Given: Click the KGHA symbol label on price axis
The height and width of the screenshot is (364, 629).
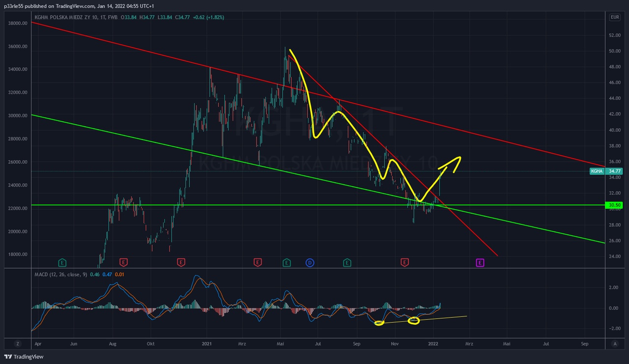Looking at the screenshot, I should pos(597,171).
